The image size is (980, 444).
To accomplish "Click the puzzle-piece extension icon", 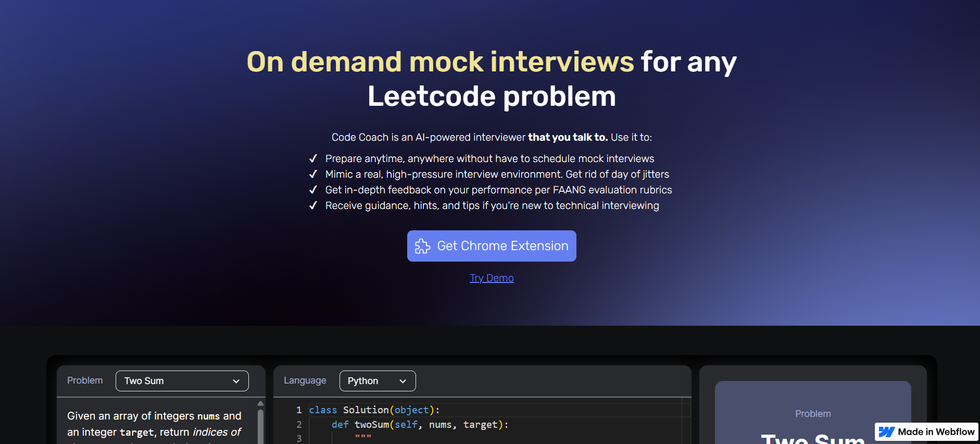I will (x=422, y=246).
